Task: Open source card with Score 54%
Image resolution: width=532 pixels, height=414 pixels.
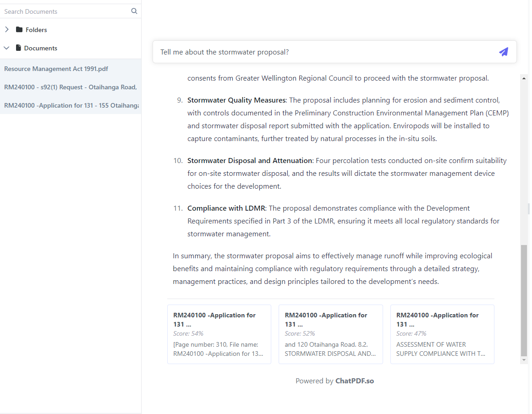Action: 219,334
